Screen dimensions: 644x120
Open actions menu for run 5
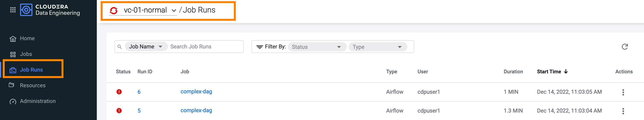pyautogui.click(x=623, y=111)
